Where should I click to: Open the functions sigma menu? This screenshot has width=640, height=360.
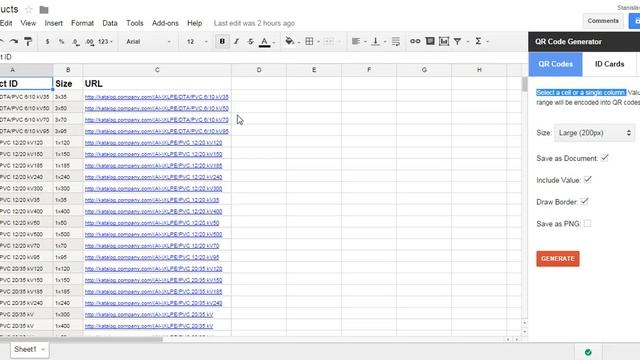point(478,41)
